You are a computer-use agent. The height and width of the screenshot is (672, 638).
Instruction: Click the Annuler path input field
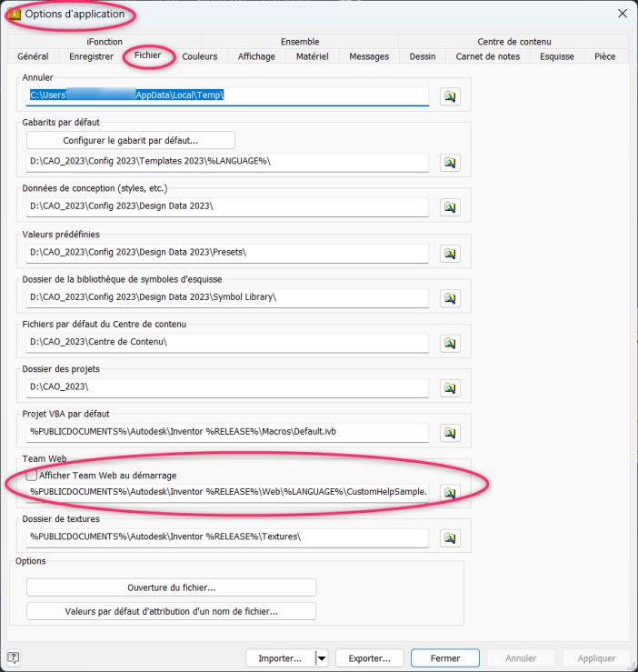pyautogui.click(x=227, y=95)
